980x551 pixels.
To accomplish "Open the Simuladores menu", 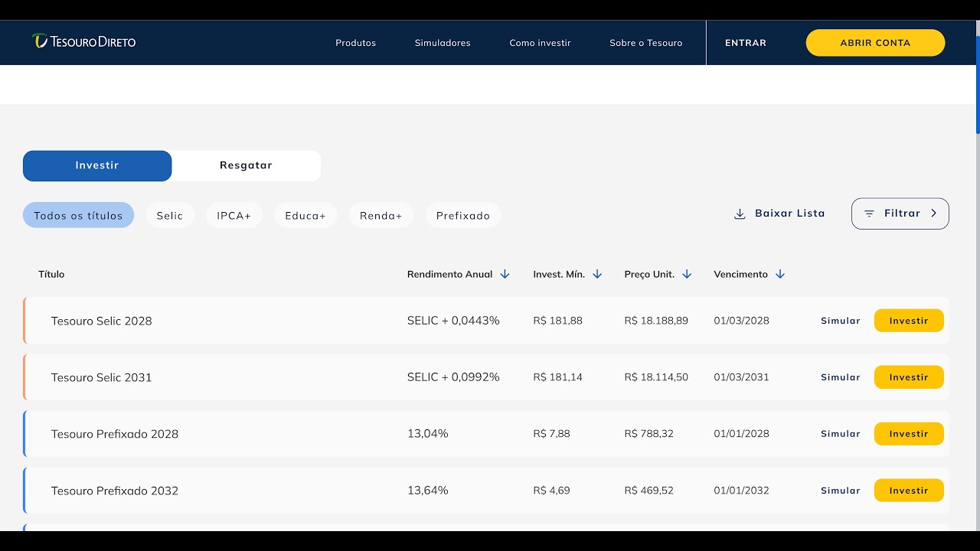I will [x=443, y=43].
